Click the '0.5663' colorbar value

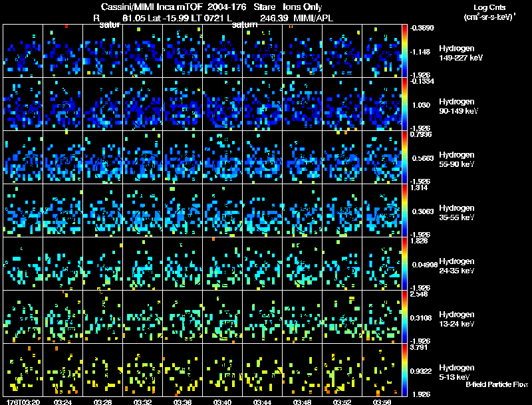[x=423, y=158]
